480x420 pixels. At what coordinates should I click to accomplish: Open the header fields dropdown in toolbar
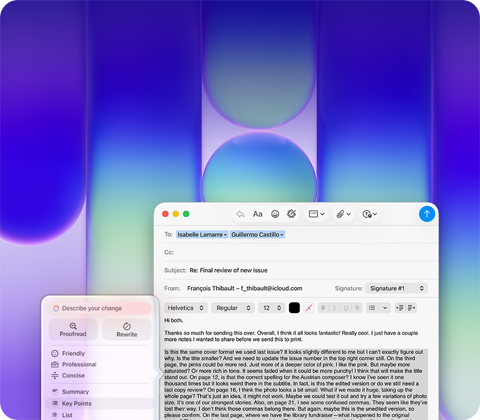(316, 214)
